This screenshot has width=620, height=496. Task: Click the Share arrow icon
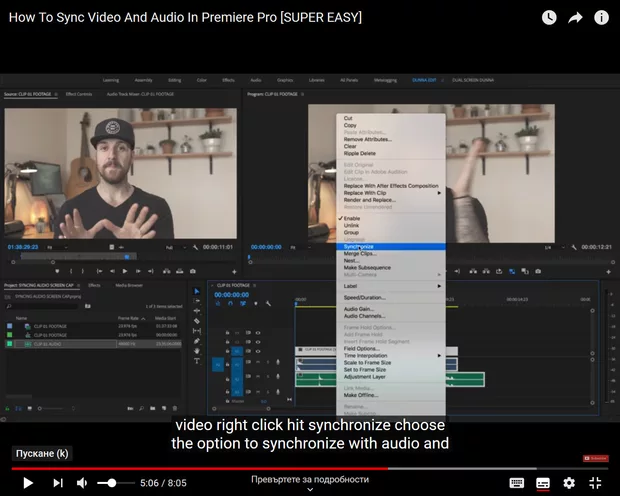click(x=575, y=17)
